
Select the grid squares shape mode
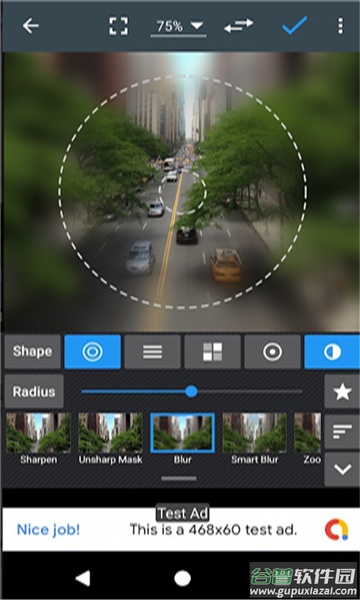point(213,352)
